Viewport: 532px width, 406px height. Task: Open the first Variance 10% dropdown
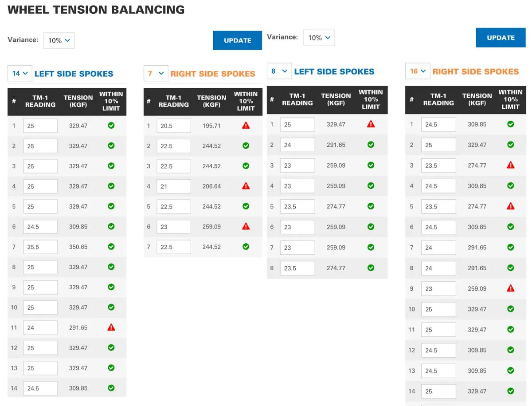[x=59, y=40]
